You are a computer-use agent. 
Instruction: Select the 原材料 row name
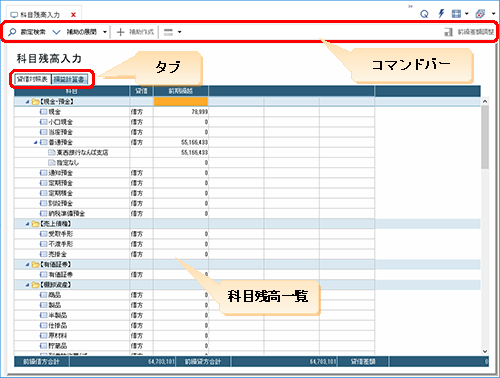[58, 336]
